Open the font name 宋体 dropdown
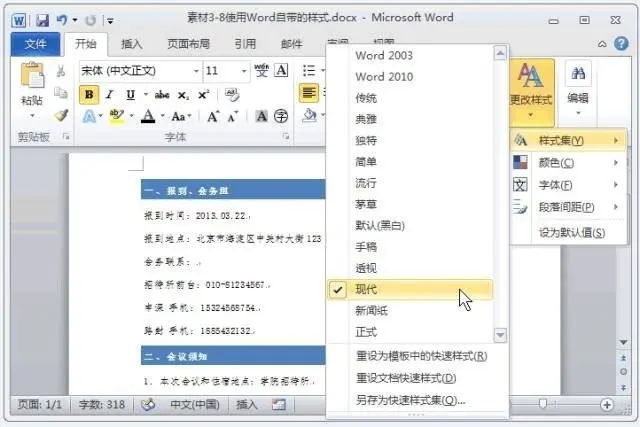This screenshot has height=427, width=640. click(x=196, y=71)
